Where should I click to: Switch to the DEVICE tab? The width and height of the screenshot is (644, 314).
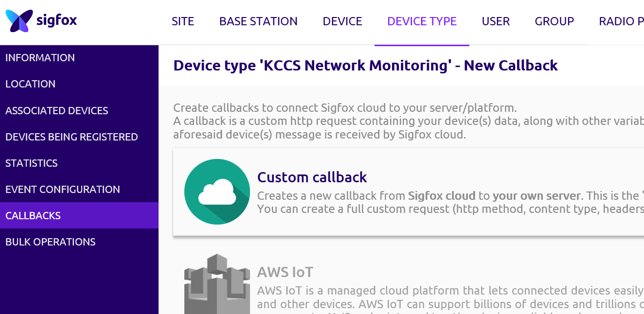coord(342,21)
